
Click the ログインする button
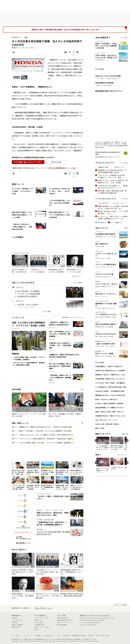point(56,162)
